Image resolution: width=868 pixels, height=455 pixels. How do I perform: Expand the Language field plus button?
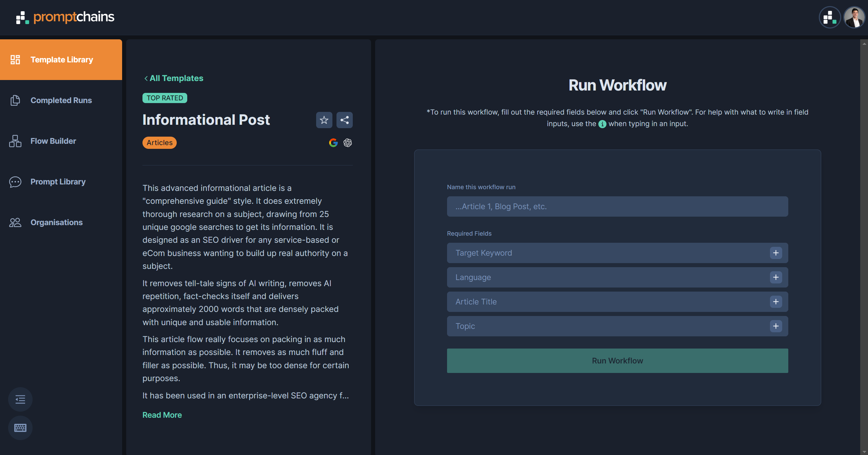click(x=775, y=277)
